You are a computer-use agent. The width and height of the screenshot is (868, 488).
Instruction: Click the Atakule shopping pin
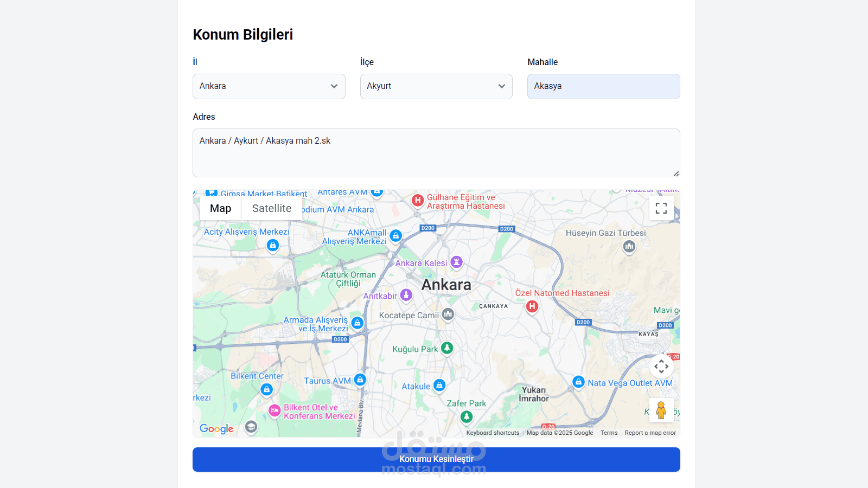pyautogui.click(x=439, y=386)
